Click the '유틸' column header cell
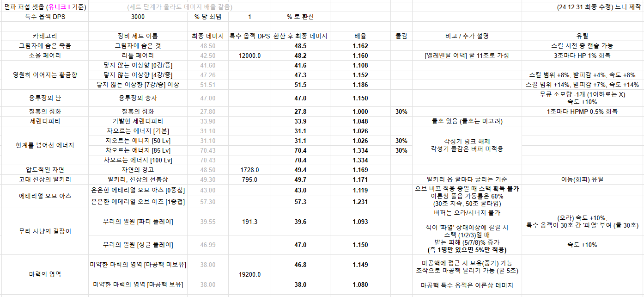This screenshot has width=644, height=297. 582,36
